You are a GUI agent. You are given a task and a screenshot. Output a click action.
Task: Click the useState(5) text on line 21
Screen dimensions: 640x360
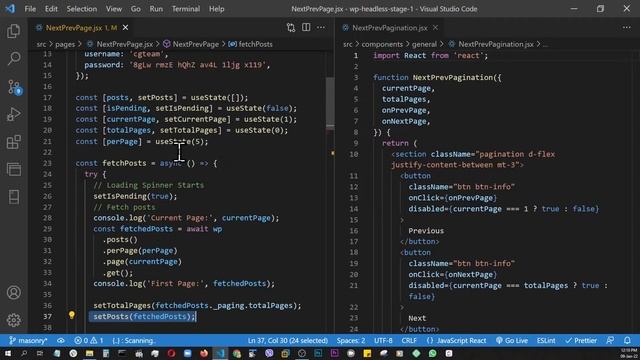click(x=181, y=141)
